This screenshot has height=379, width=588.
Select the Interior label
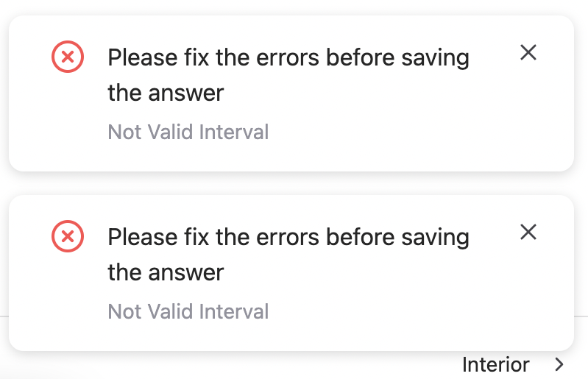(495, 364)
